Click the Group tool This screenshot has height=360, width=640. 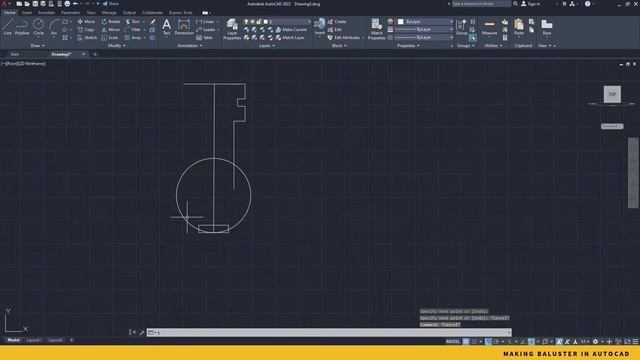[x=462, y=27]
